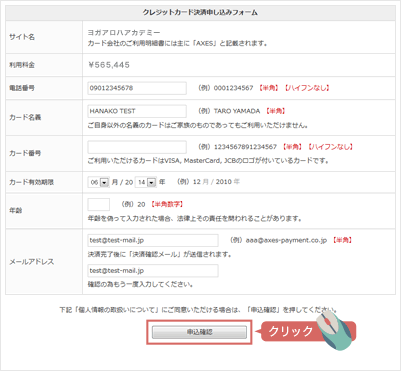Click the 年齢を偽って入力された場合 warning text
The image size is (401, 371).
coord(195,219)
